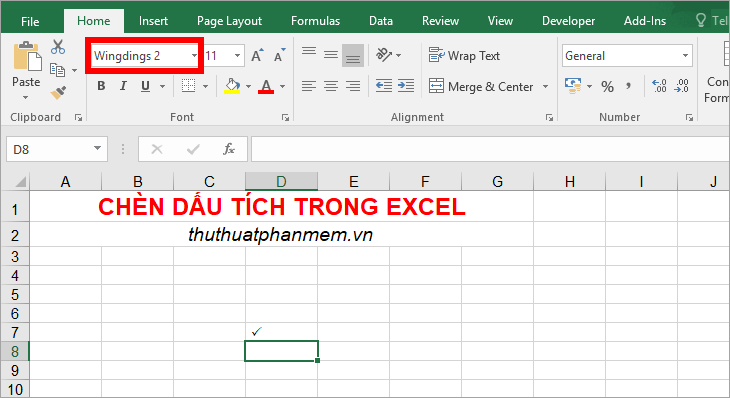Viewport: 730px width, 398px height.
Task: Click the formula bar Cancel X
Action: point(157,149)
